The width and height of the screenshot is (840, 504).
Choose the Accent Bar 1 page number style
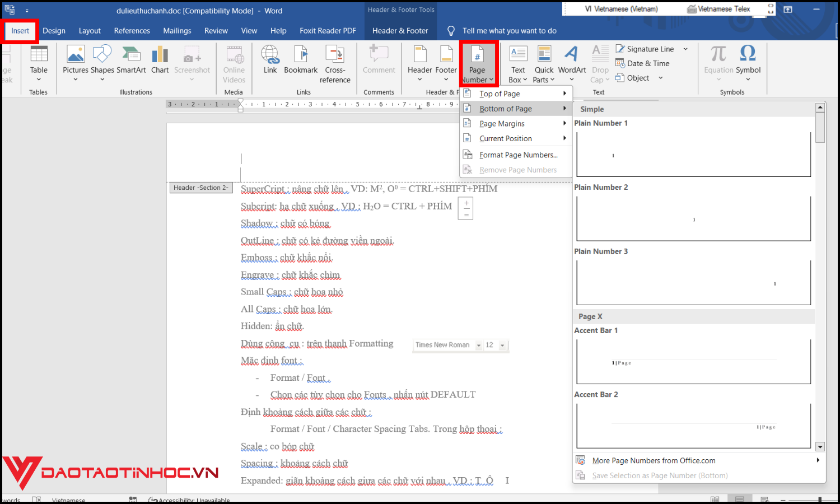coord(693,362)
